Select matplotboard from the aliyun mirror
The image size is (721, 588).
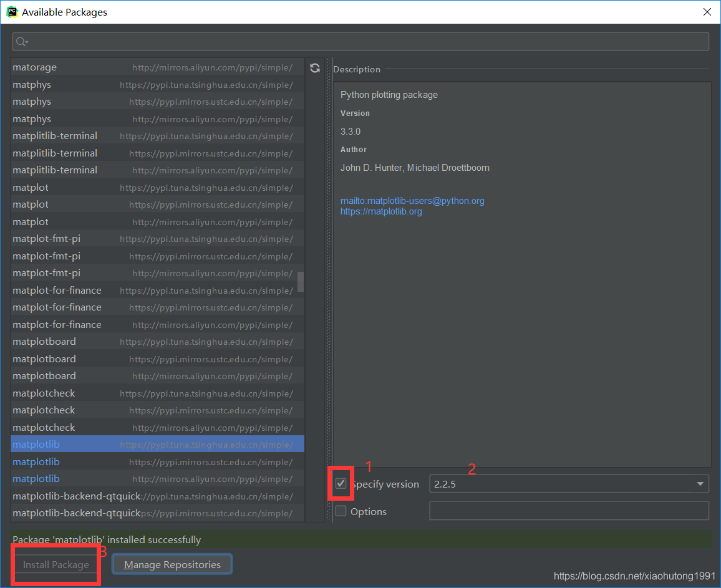157,376
